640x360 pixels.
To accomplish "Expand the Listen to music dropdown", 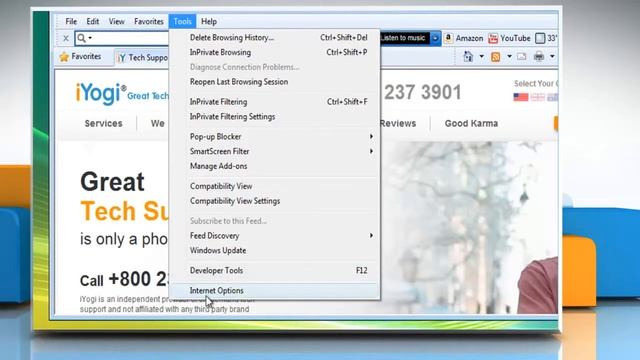I will [436, 38].
